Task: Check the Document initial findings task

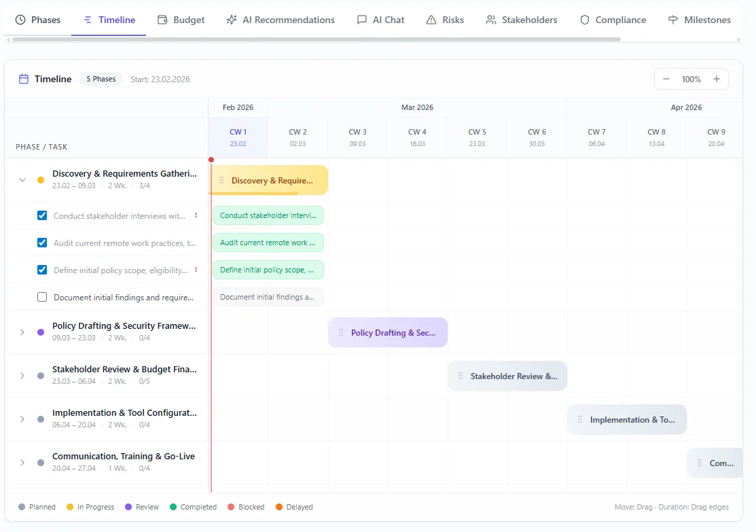Action: 41,296
